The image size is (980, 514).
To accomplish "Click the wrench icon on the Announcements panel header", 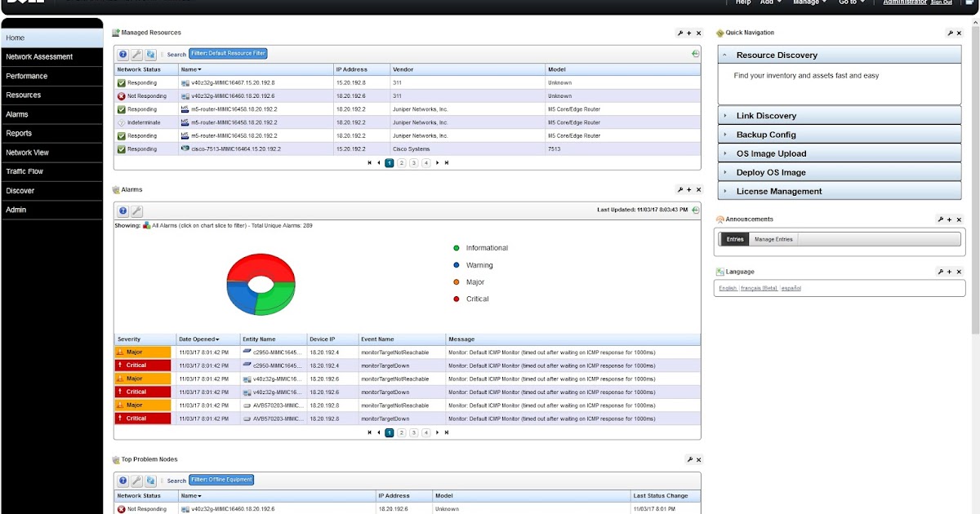I will click(941, 219).
